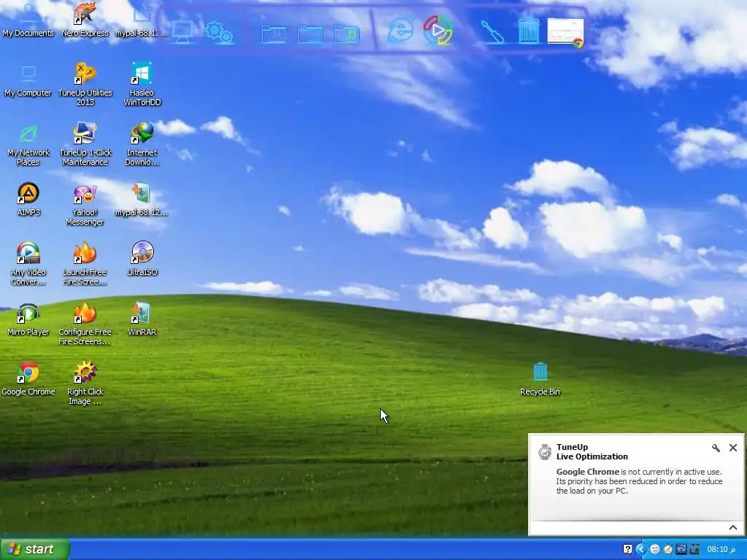747x560 pixels.
Task: Expand the TuneUp notification chevron
Action: pyautogui.click(x=733, y=527)
